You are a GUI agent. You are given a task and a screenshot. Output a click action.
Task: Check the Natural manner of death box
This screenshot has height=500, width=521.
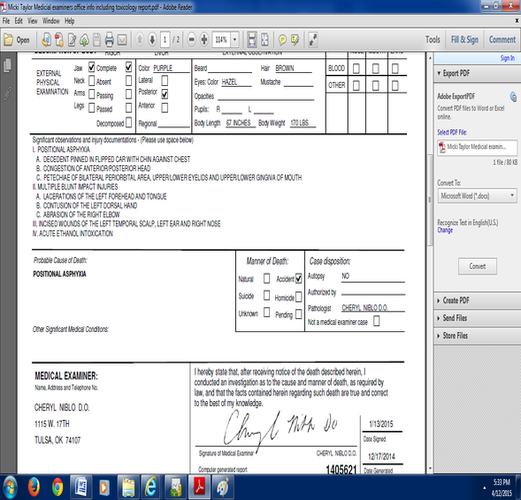click(x=267, y=278)
